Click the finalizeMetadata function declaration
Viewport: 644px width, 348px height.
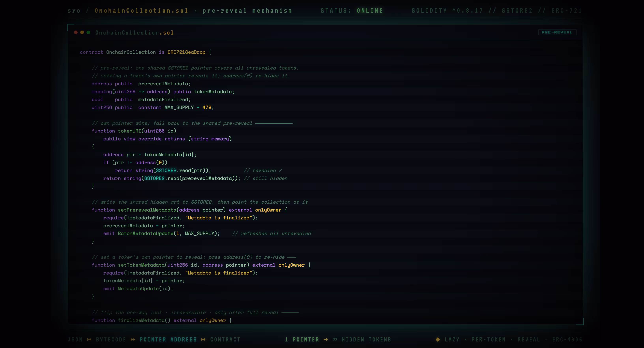161,321
